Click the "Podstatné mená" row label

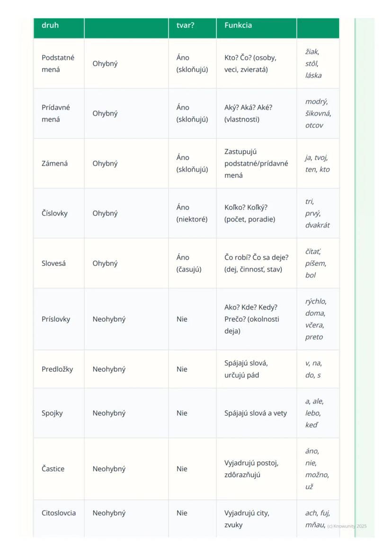[x=58, y=64]
